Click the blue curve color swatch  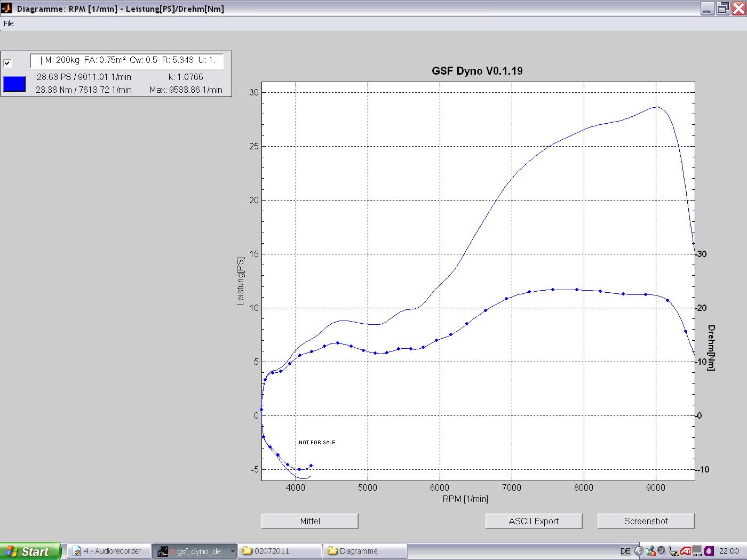pyautogui.click(x=14, y=84)
